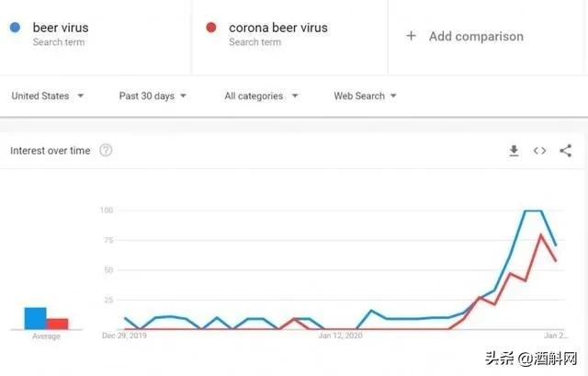Download the Interest over time chart data
Viewport: 588px width, 376px height.
(x=514, y=151)
